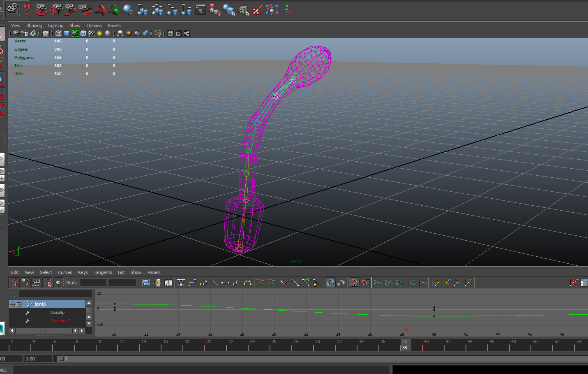Screen dimensions: 588x374
Task: Set flat tangents icon
Action: point(225,283)
